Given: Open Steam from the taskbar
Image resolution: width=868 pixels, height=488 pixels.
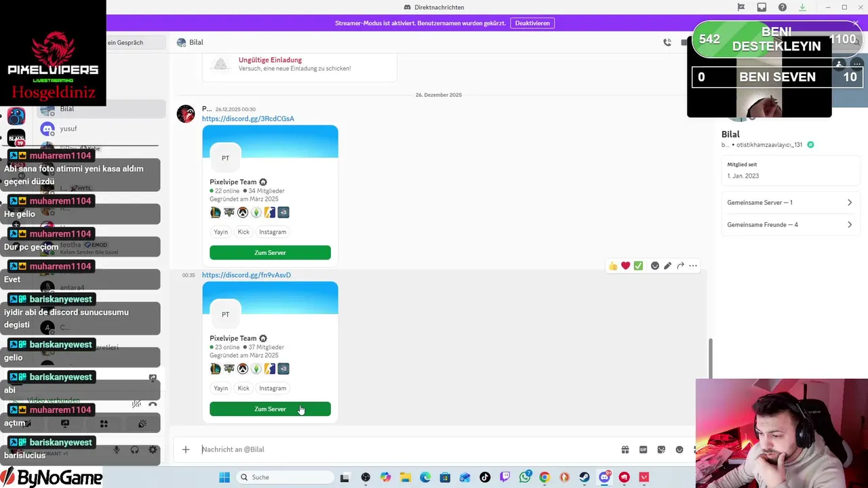Looking at the screenshot, I should click(585, 477).
